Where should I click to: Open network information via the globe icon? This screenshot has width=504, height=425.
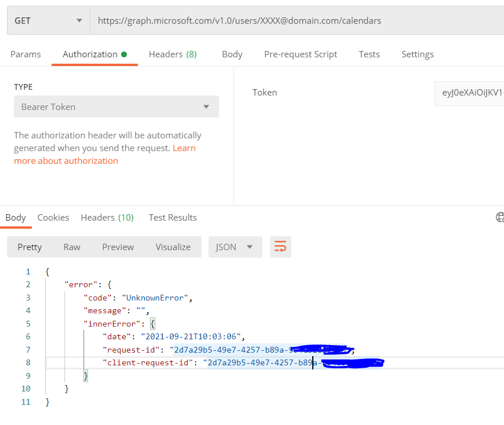coord(499,217)
